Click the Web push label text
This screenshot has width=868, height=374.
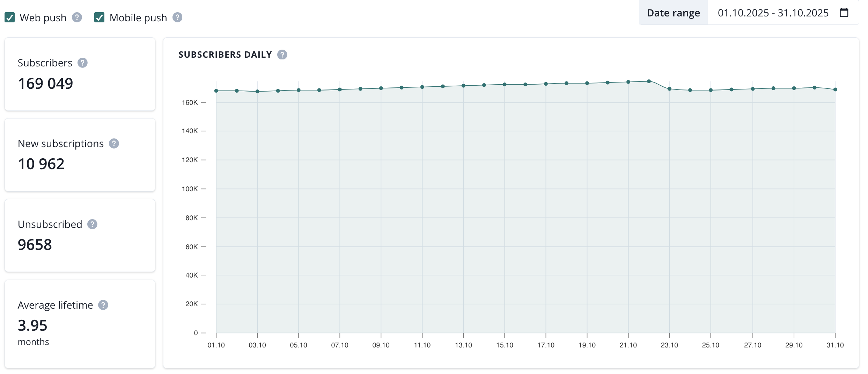coord(43,18)
